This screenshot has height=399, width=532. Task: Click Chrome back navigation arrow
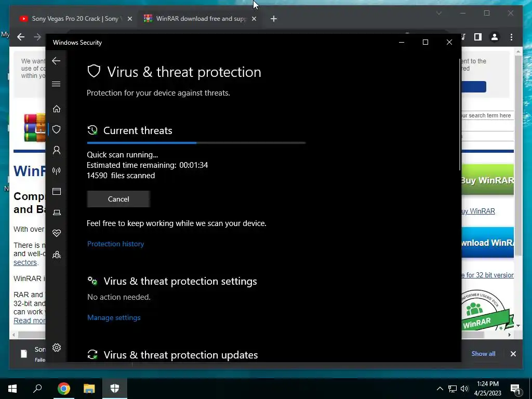pos(21,37)
